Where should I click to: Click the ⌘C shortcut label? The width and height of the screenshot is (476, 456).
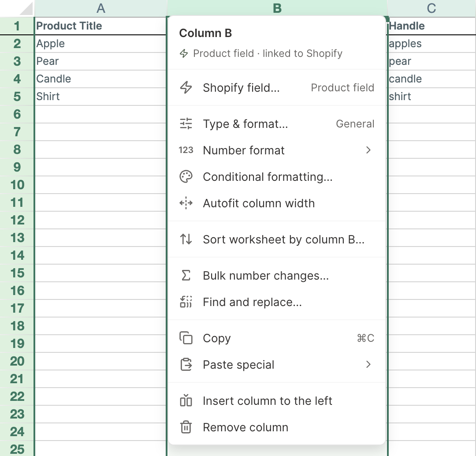pos(365,338)
